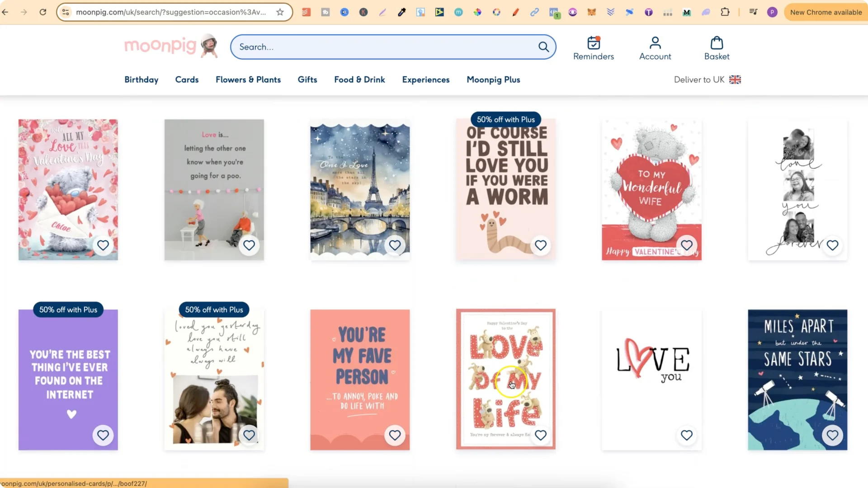Favourite the worm Valentine's card

coord(541,245)
